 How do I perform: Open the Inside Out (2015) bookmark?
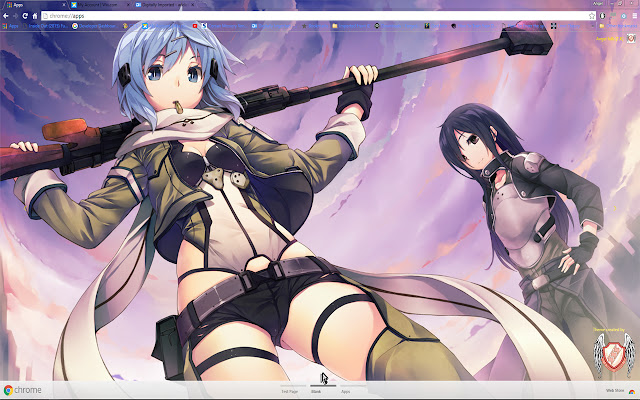(x=46, y=26)
